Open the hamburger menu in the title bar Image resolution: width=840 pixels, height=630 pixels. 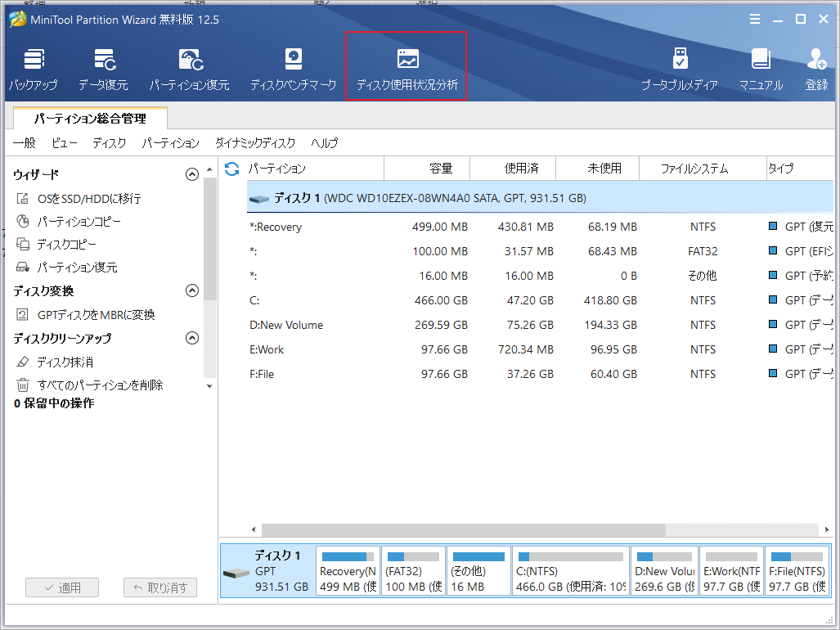(x=754, y=18)
